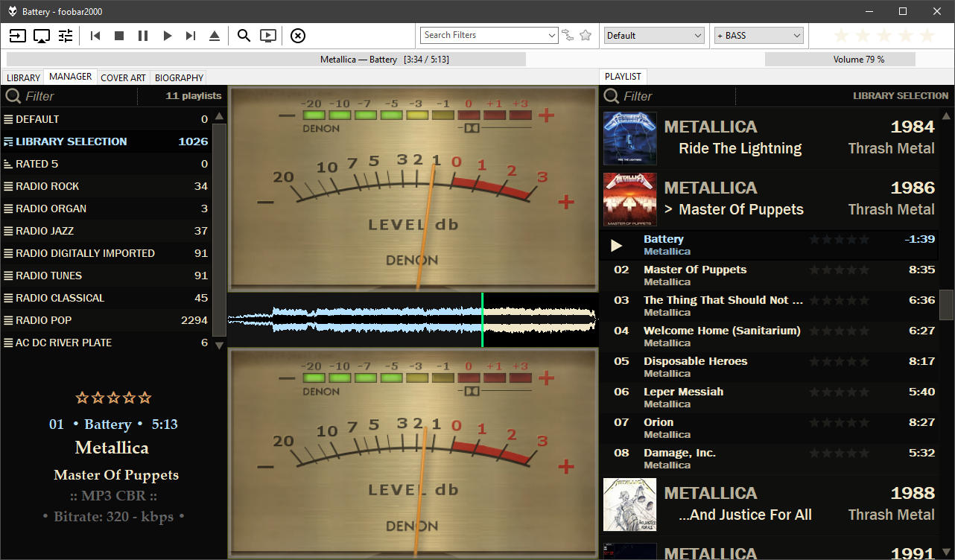Open the Default preset dropdown

[x=697, y=35]
